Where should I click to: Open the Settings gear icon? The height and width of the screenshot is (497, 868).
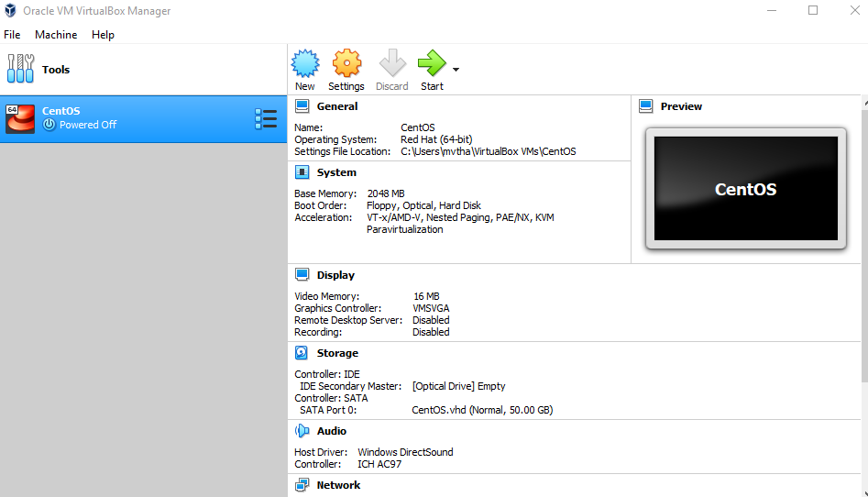click(346, 63)
